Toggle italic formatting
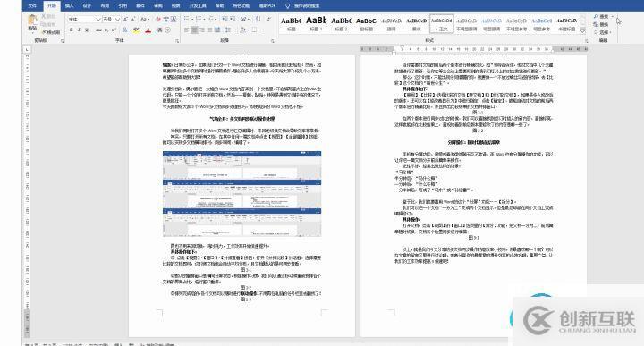 (x=79, y=30)
